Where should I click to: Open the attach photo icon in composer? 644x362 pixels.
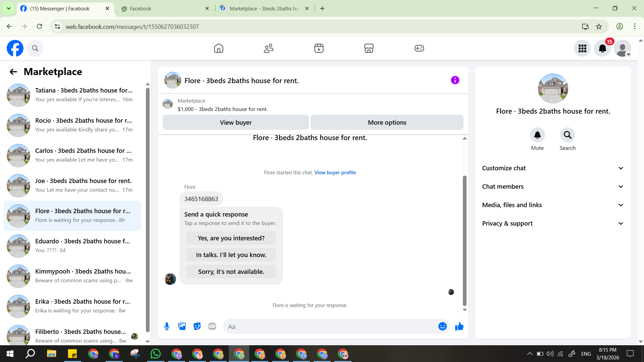pyautogui.click(x=182, y=326)
